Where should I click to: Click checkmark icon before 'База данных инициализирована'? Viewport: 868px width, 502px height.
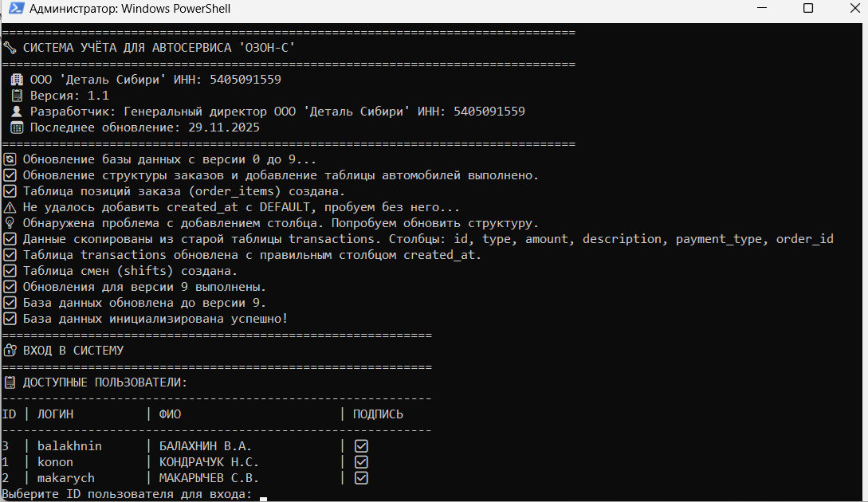(10, 319)
